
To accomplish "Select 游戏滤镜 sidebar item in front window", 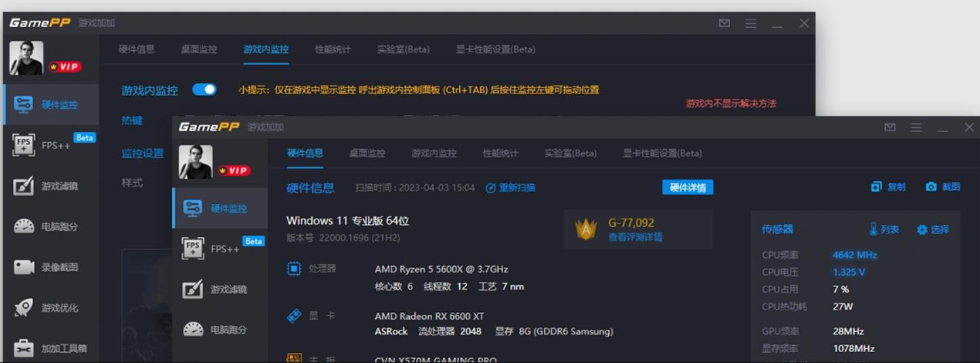I will pos(220,289).
